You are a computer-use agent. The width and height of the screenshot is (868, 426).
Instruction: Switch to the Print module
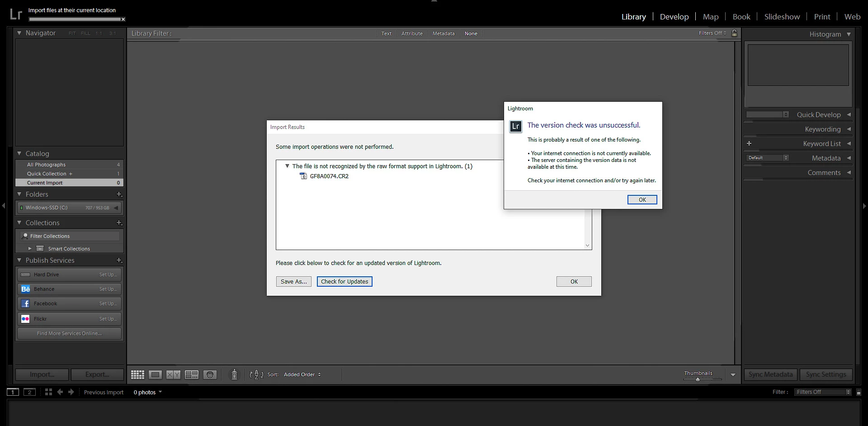click(822, 17)
